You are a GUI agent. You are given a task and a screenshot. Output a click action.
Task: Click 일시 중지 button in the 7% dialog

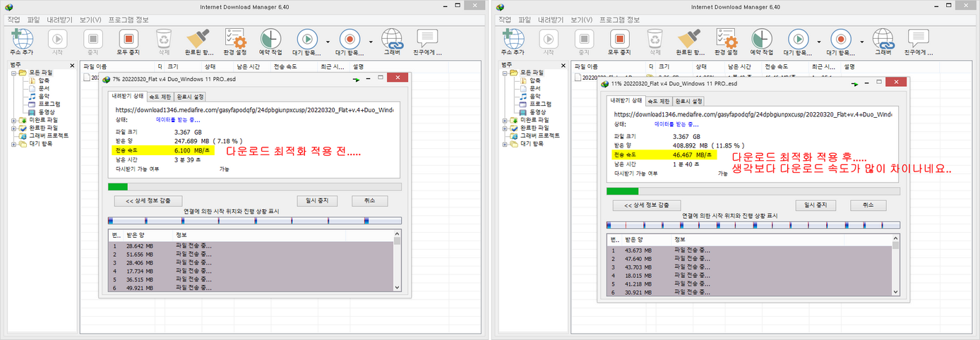(316, 200)
